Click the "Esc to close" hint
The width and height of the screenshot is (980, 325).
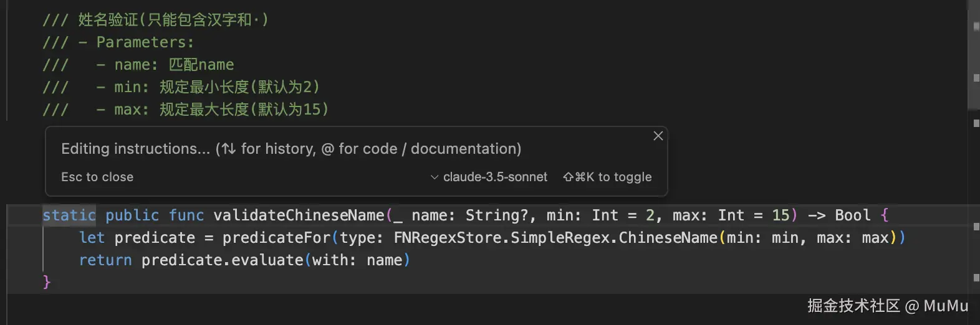point(97,177)
